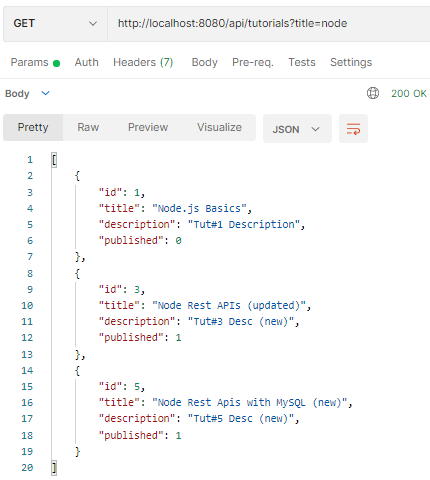The height and width of the screenshot is (480, 430).
Task: Switch to the Tests tab
Action: coord(302,62)
